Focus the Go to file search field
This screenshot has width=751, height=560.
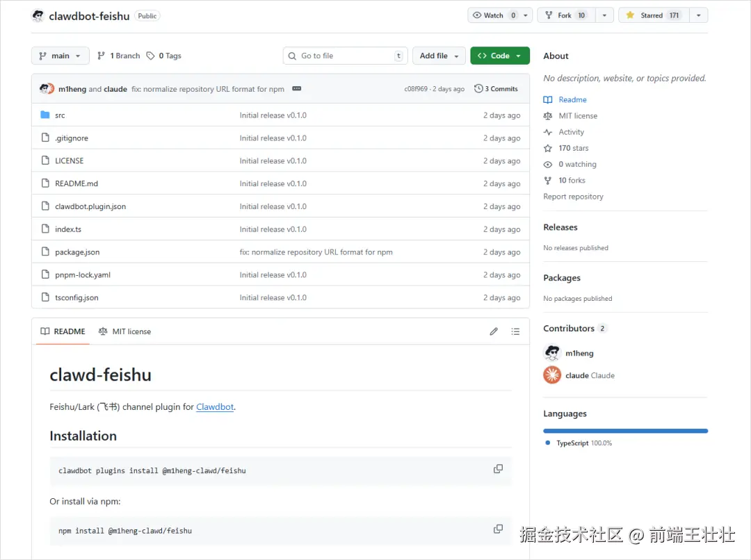pos(346,56)
